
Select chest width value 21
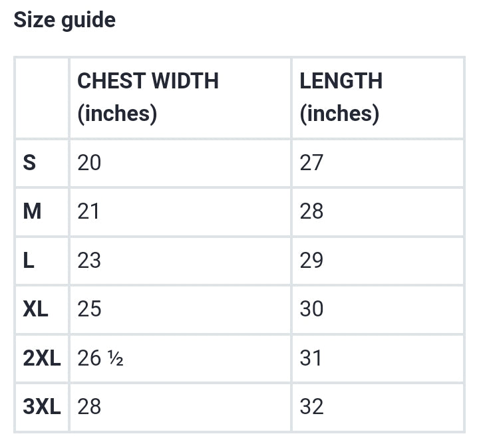88,211
